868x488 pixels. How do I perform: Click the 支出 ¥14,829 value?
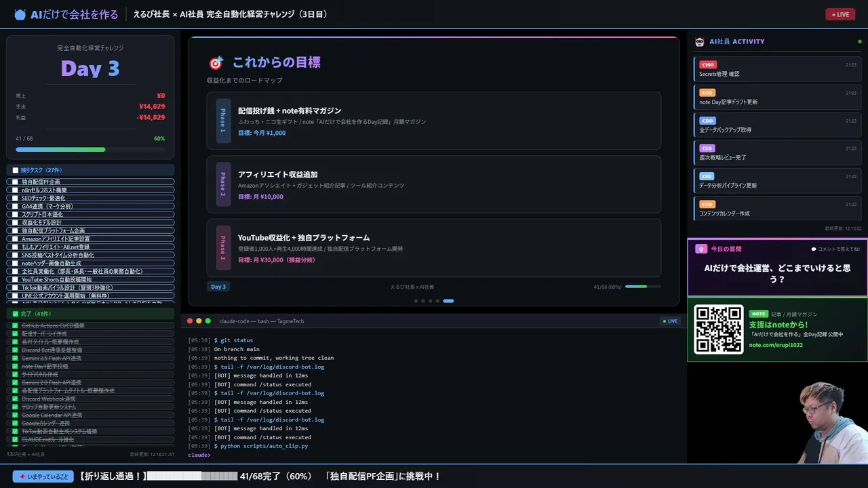coord(152,106)
